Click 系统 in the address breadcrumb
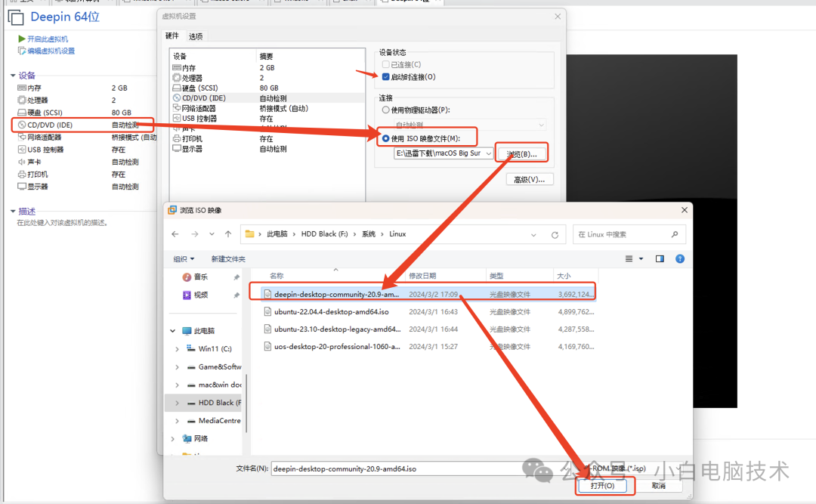The image size is (816, 504). [x=369, y=234]
